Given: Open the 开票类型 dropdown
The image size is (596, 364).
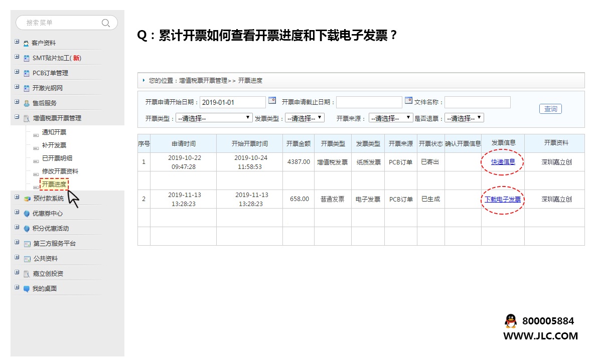Looking at the screenshot, I should (x=214, y=118).
